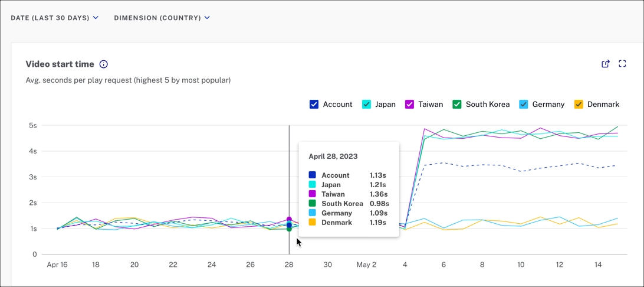Screen dimensions: 644x287
Task: Expand chart to fullscreen
Action: [x=622, y=64]
